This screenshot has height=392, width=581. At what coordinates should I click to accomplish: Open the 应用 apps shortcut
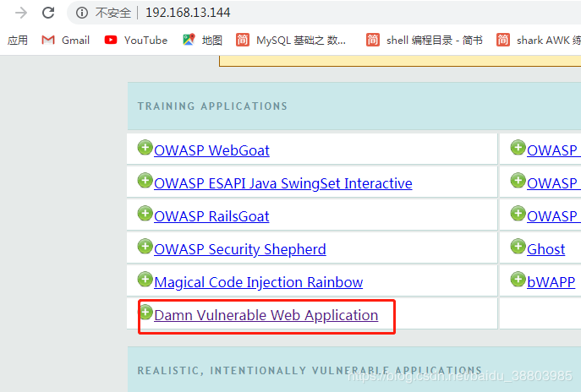click(18, 40)
